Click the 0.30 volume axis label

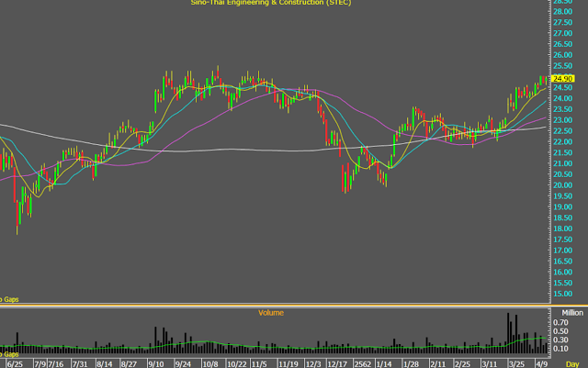[x=560, y=340]
